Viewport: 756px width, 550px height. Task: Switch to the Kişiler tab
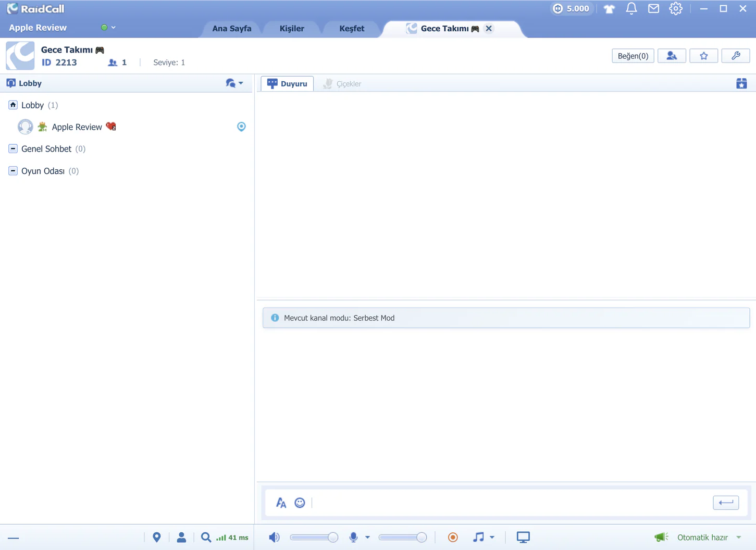click(x=292, y=29)
